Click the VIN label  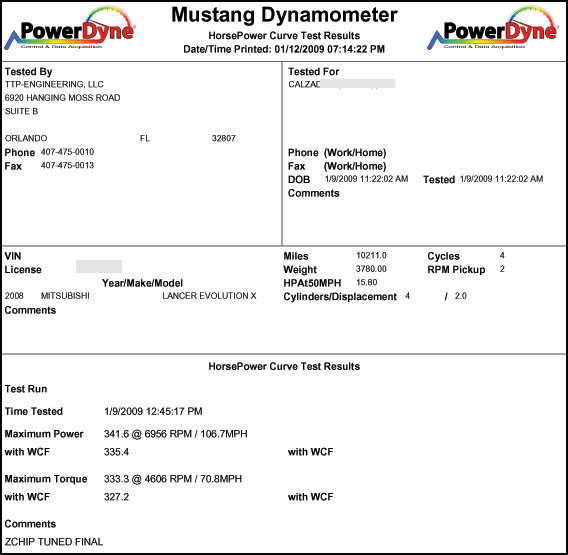[x=13, y=256]
